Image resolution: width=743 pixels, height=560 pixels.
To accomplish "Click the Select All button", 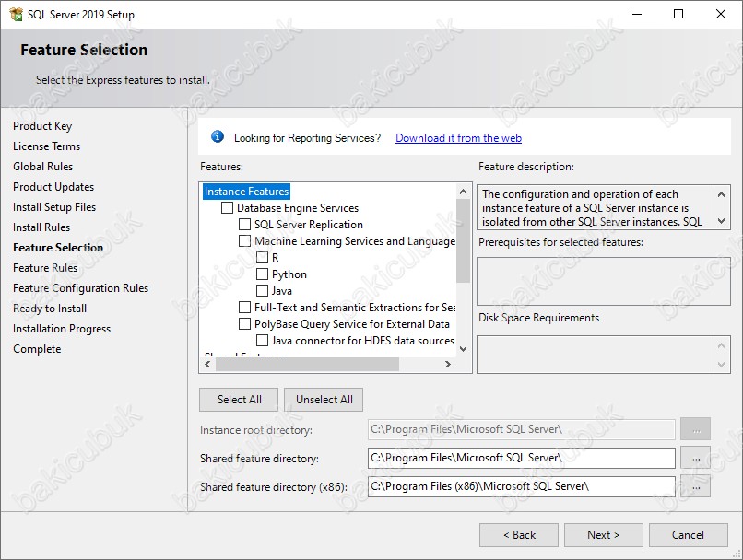I will pyautogui.click(x=239, y=400).
